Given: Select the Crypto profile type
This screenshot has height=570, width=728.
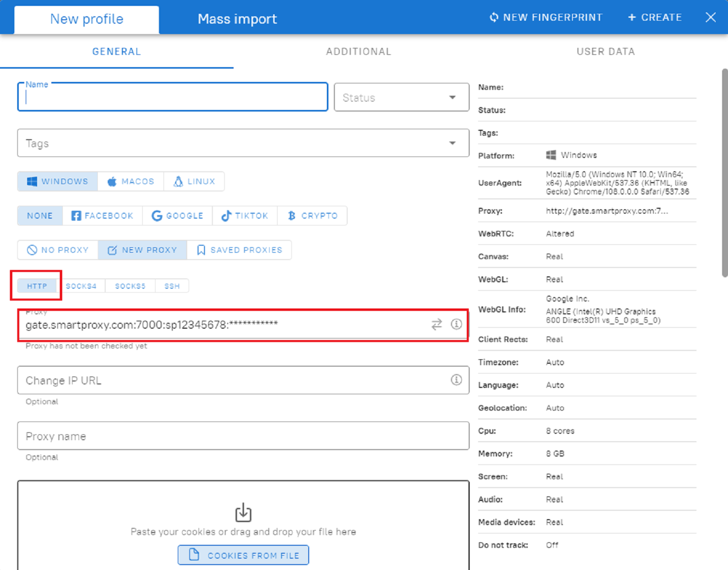Looking at the screenshot, I should click(312, 216).
